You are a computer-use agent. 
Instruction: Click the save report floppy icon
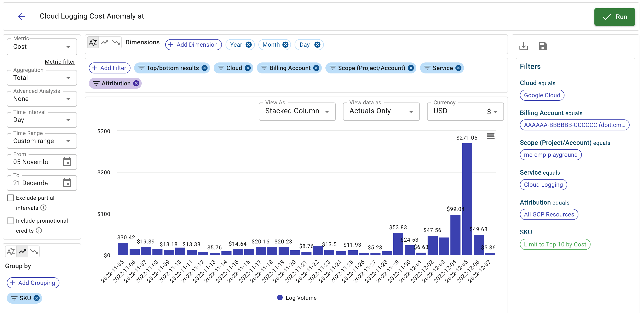[x=542, y=46]
